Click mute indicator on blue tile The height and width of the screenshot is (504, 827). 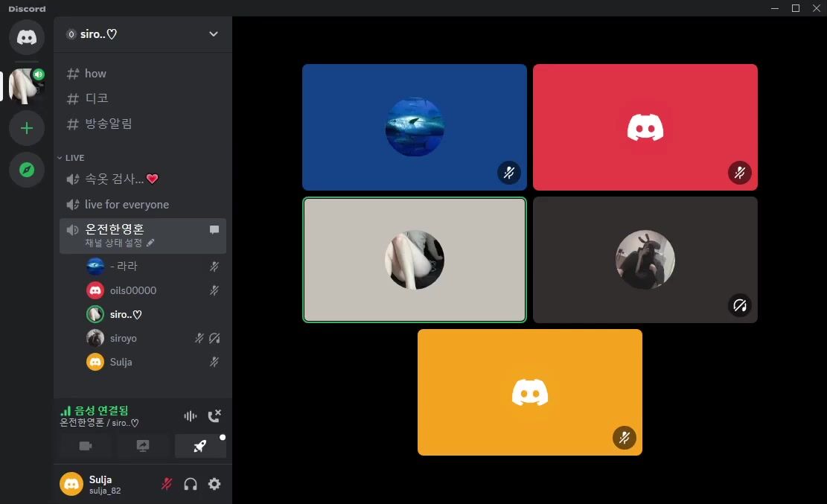point(509,173)
